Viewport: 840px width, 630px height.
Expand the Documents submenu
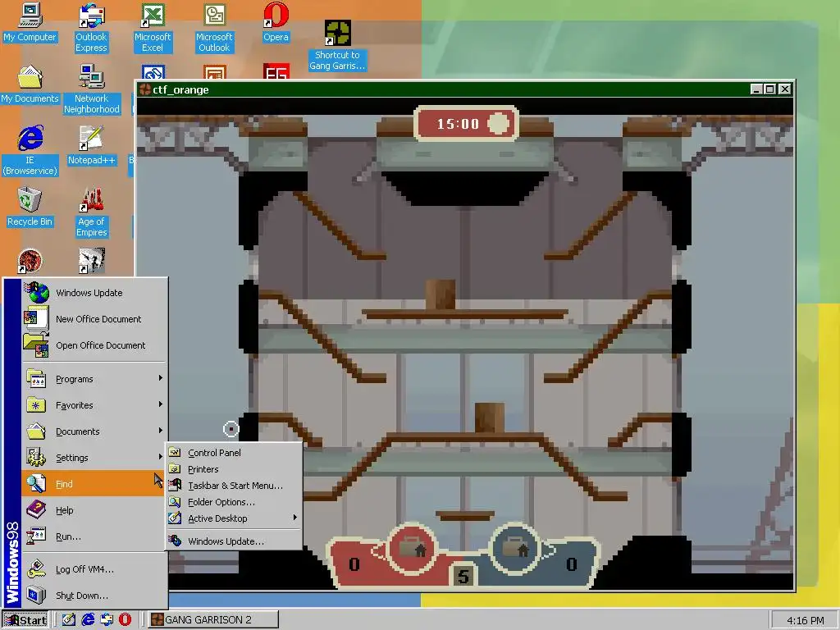95,431
